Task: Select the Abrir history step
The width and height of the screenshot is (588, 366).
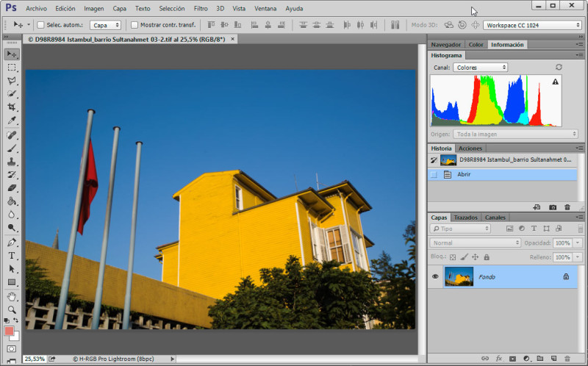Action: click(464, 174)
